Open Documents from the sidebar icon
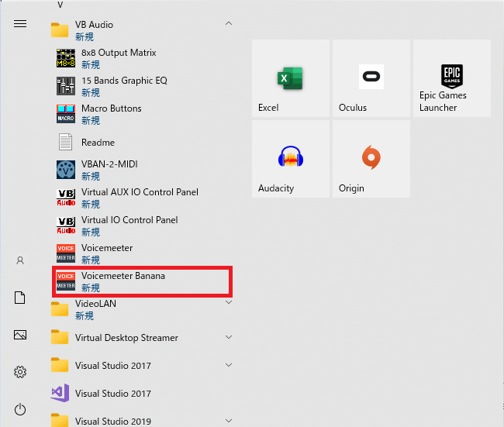This screenshot has width=504, height=427. 20,298
